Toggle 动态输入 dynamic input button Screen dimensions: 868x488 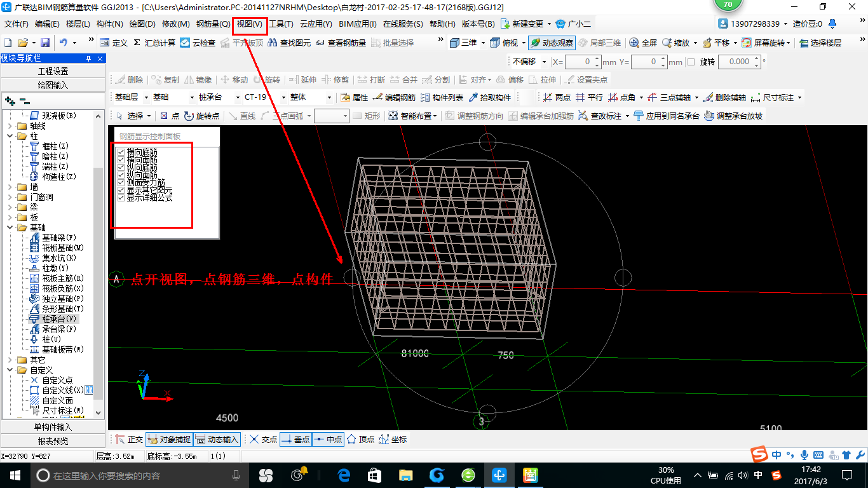pyautogui.click(x=217, y=439)
